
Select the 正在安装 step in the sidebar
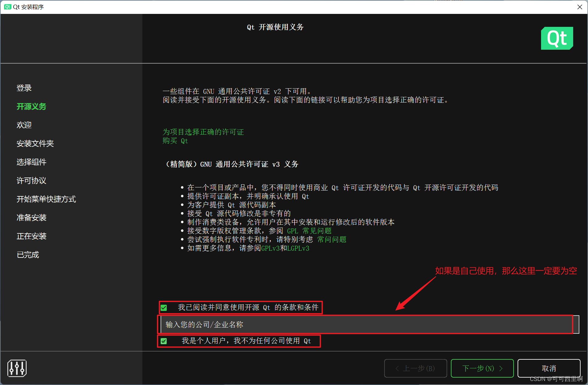pyautogui.click(x=31, y=236)
